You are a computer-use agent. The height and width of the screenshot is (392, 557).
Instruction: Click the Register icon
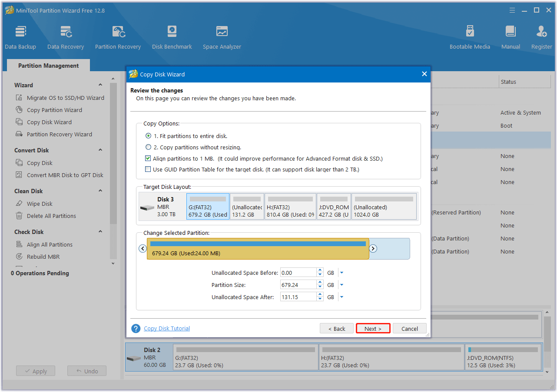pos(541,36)
